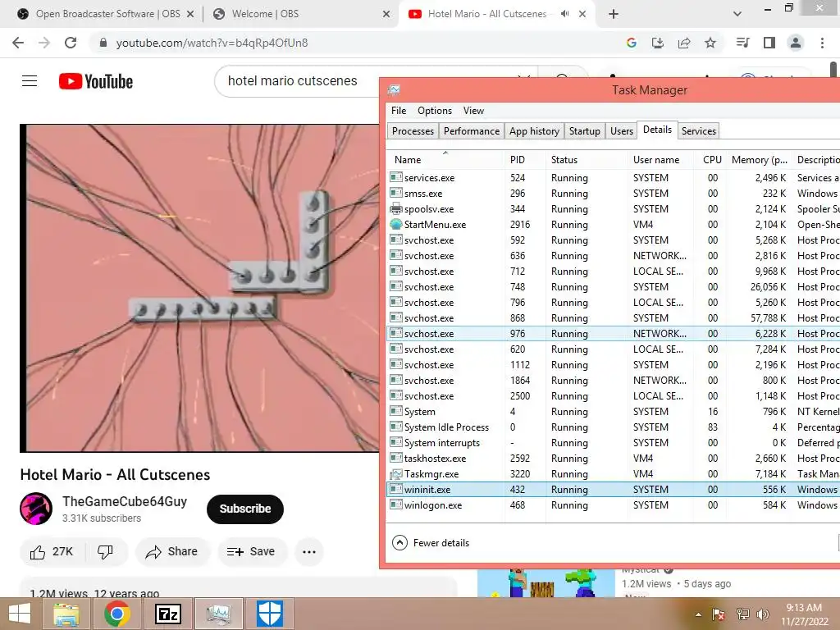Screen dimensions: 840x630
Task: Select the spoolsv.exe process row
Action: point(613,209)
